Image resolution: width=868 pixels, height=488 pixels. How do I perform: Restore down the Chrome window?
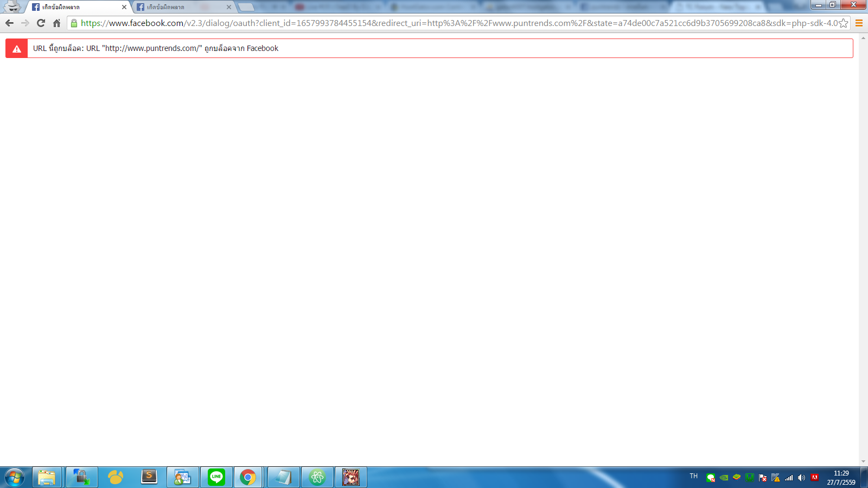click(833, 5)
